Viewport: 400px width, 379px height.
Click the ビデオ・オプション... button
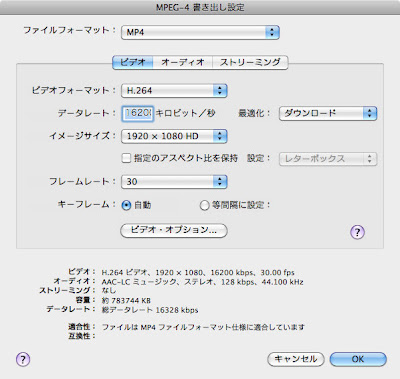click(x=174, y=230)
